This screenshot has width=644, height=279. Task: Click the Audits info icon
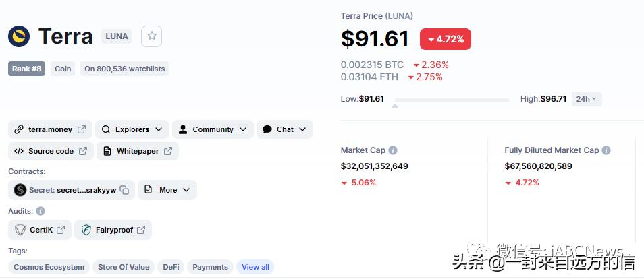[x=41, y=211]
